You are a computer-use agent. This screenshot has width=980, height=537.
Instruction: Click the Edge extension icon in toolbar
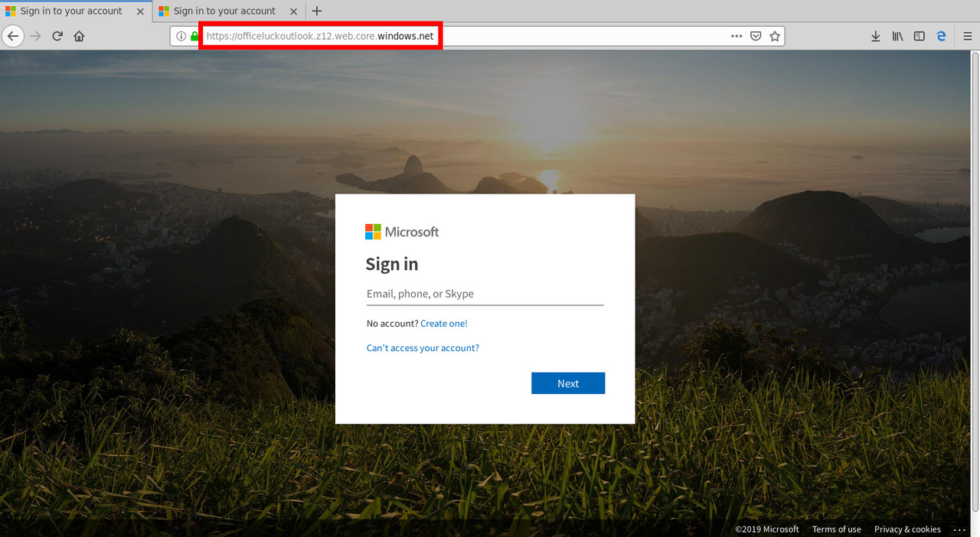pyautogui.click(x=941, y=36)
